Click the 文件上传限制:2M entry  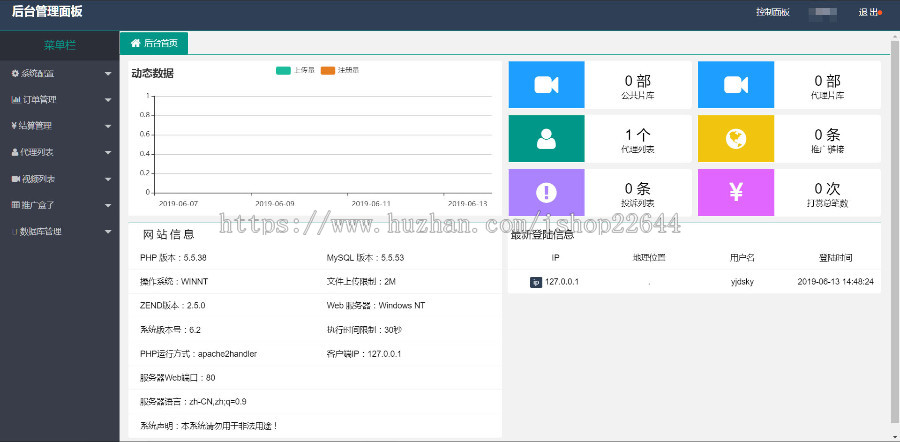pyautogui.click(x=361, y=282)
